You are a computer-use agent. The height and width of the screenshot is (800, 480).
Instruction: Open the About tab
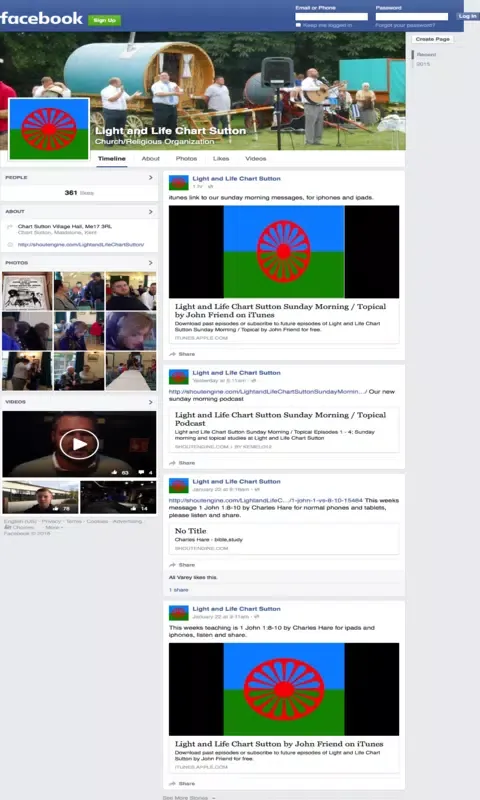[150, 159]
